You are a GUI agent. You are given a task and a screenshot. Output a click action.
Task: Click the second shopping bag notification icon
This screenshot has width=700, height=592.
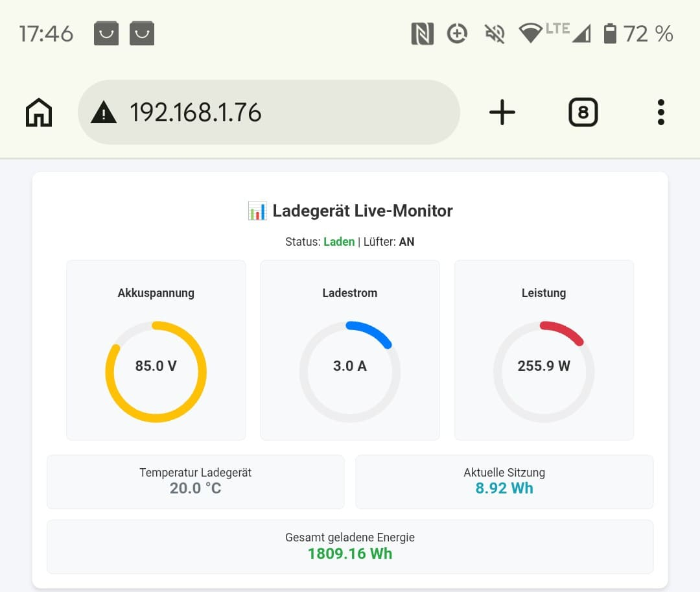(142, 33)
